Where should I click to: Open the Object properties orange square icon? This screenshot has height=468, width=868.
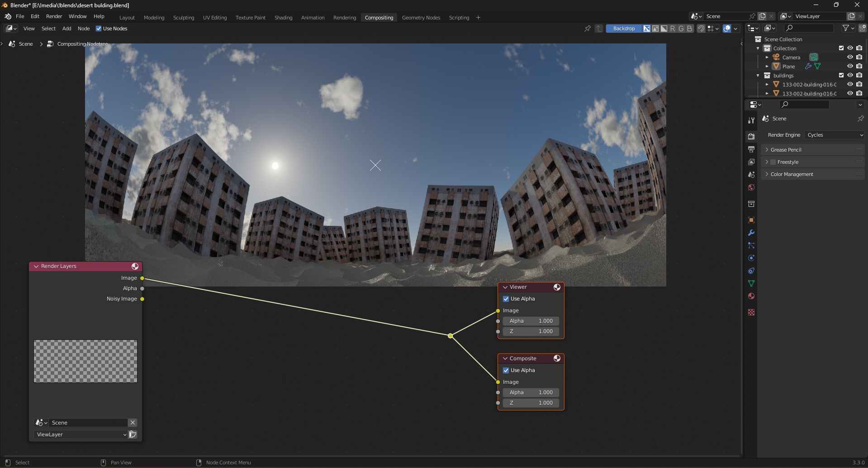[x=751, y=220]
